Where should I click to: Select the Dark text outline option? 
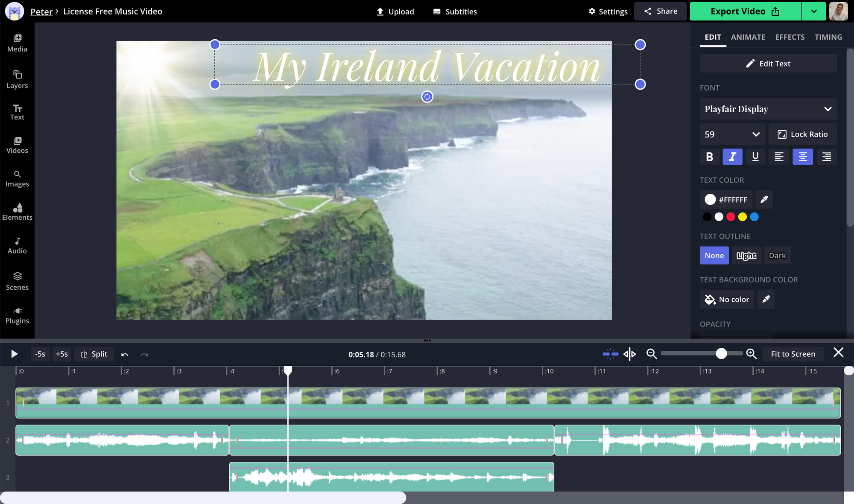[777, 256]
